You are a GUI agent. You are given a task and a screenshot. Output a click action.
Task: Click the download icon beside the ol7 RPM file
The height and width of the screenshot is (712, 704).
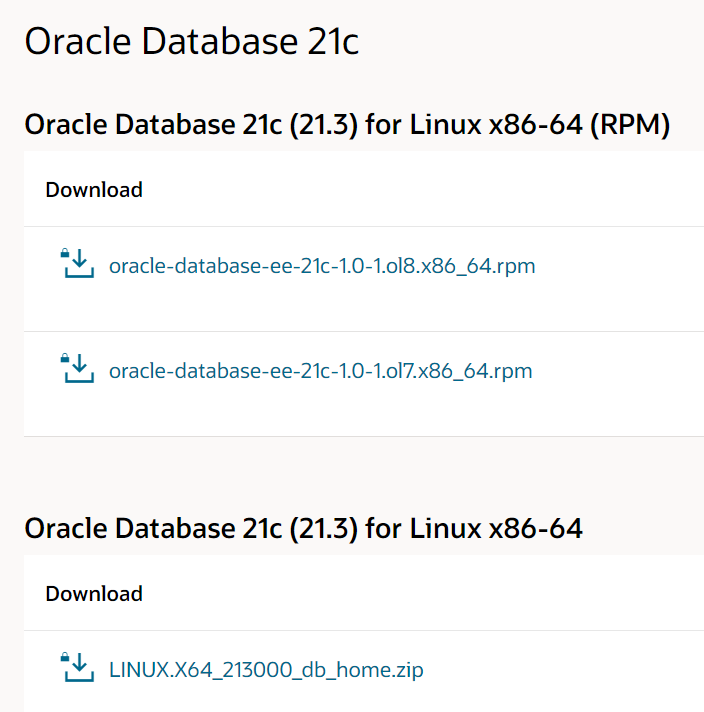[78, 370]
